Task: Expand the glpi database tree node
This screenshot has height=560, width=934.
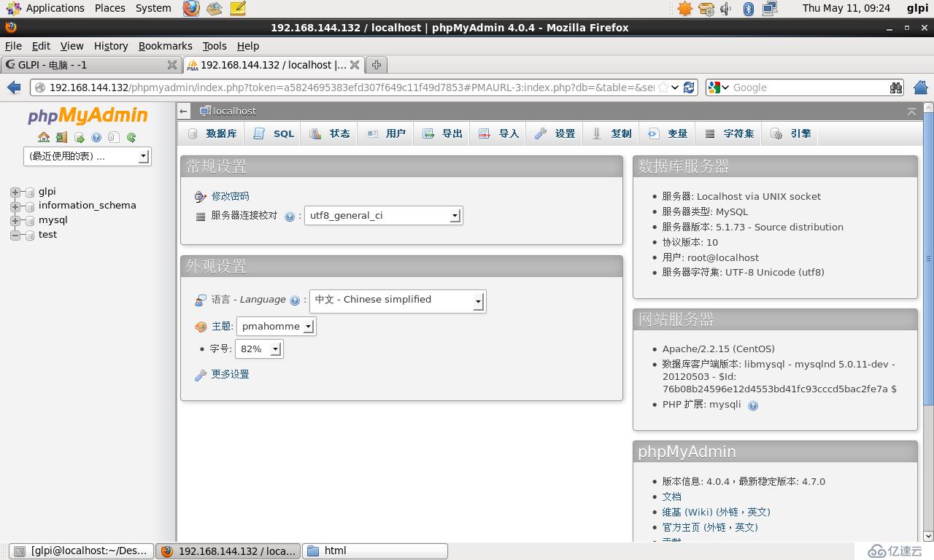Action: (15, 192)
